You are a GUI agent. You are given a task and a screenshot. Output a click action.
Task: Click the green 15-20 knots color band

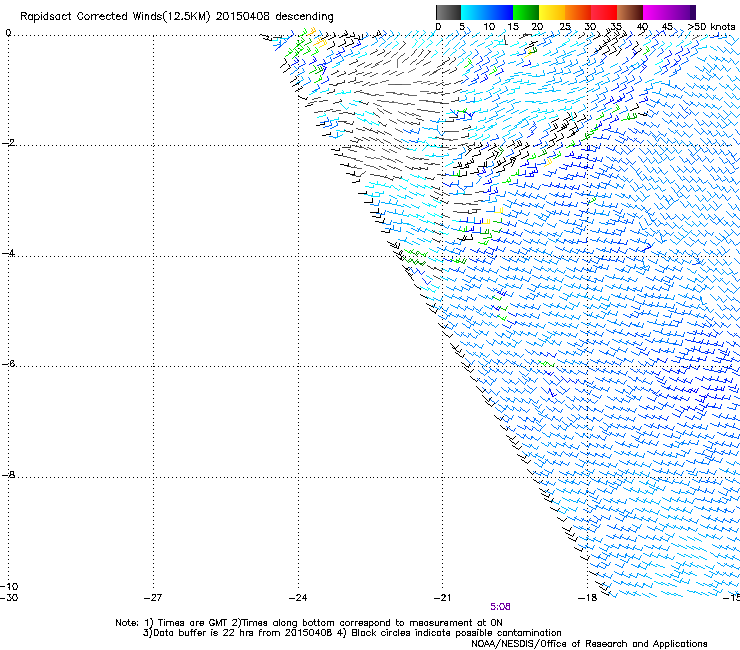526,12
